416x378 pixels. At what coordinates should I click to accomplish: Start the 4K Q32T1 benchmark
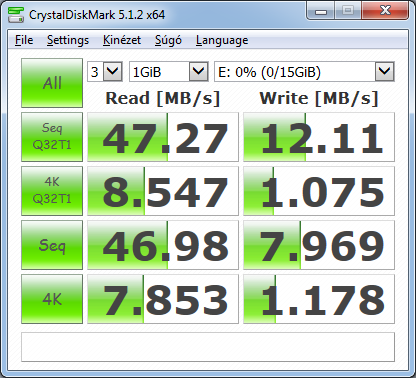(52, 191)
